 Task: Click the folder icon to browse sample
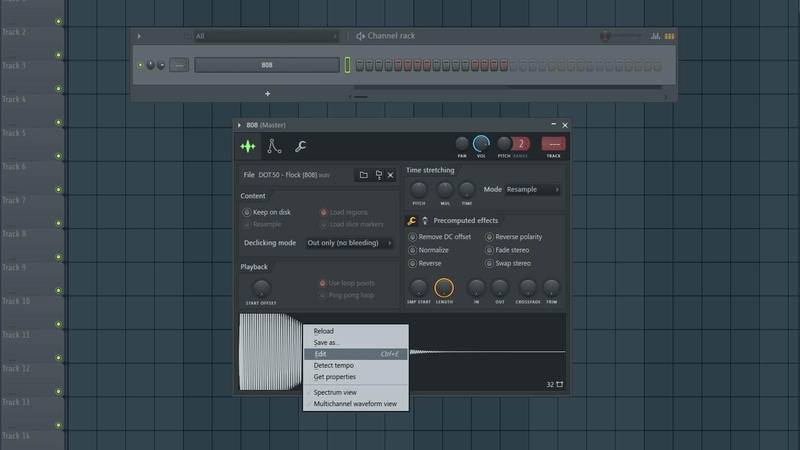pos(364,175)
